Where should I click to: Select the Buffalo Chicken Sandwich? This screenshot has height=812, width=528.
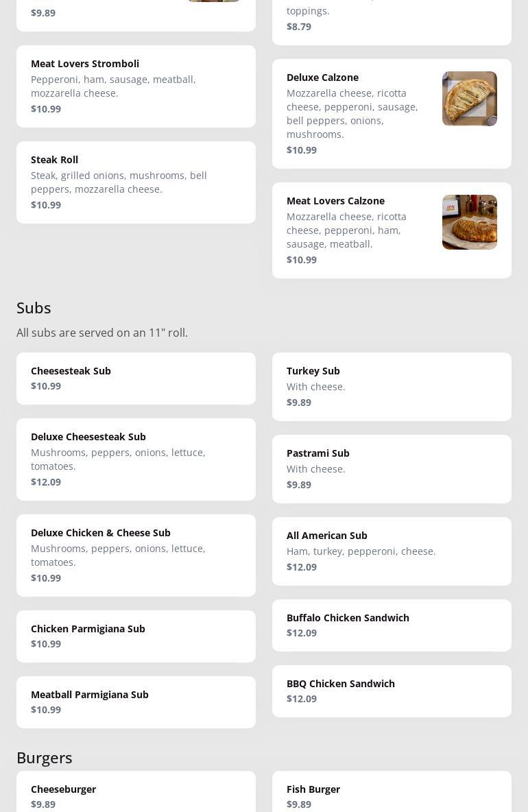coord(392,625)
